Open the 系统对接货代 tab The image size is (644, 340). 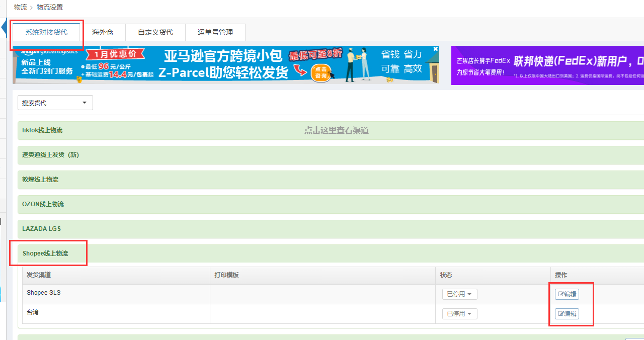click(46, 32)
